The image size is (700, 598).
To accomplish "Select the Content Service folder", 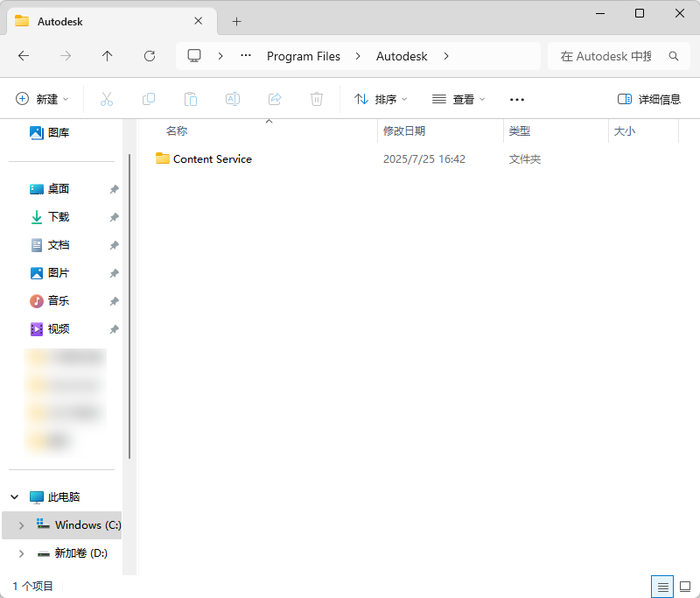I will [212, 158].
